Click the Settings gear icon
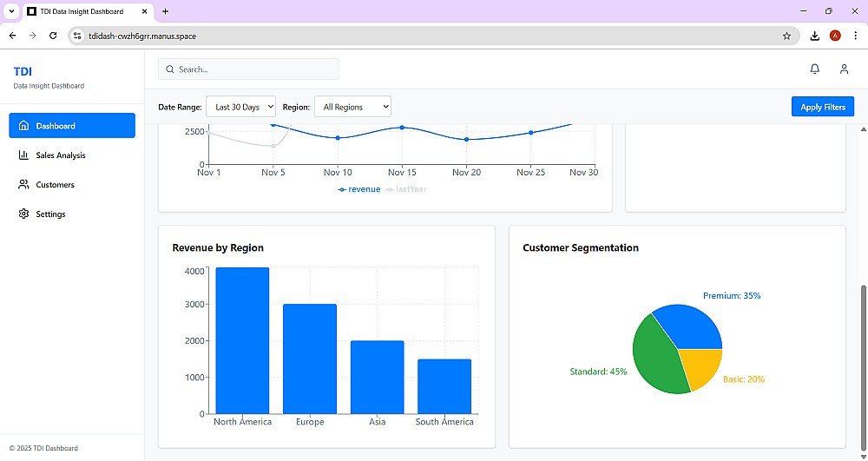The width and height of the screenshot is (868, 461). pyautogui.click(x=23, y=214)
